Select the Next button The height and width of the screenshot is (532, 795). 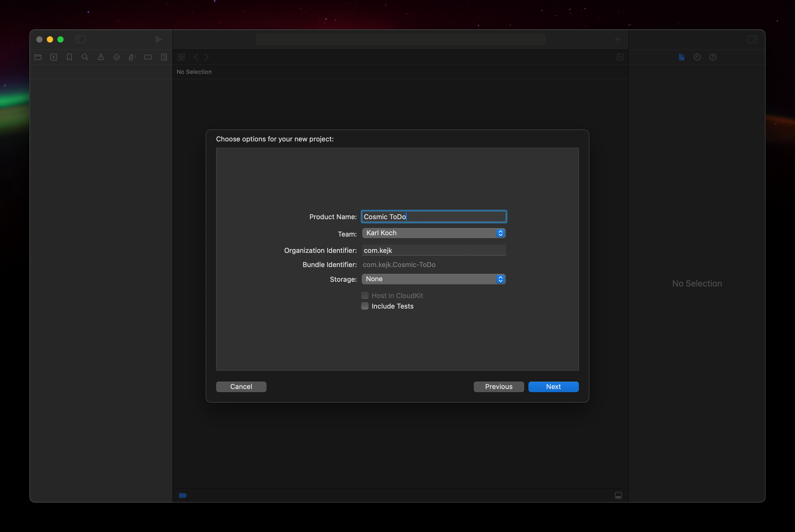click(x=553, y=387)
